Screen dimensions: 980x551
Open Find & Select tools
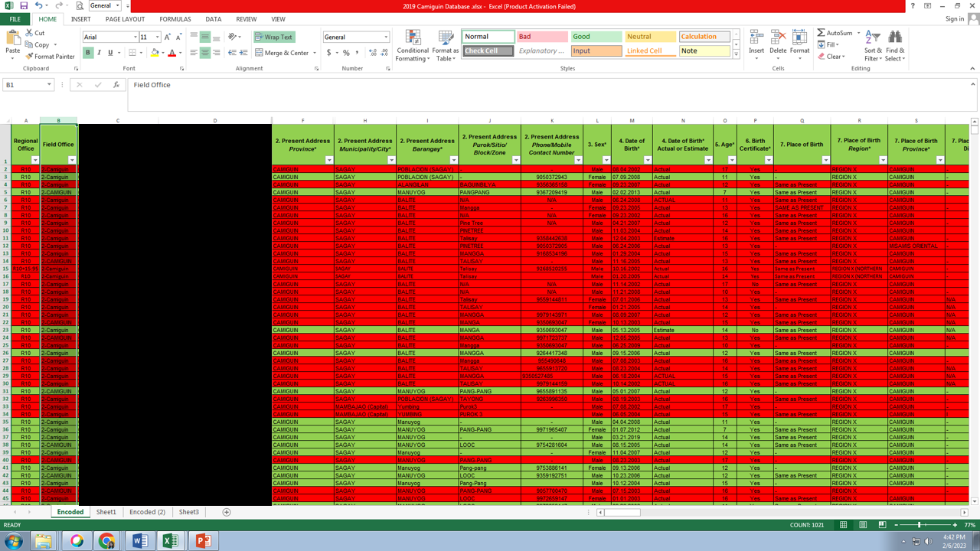[894, 46]
